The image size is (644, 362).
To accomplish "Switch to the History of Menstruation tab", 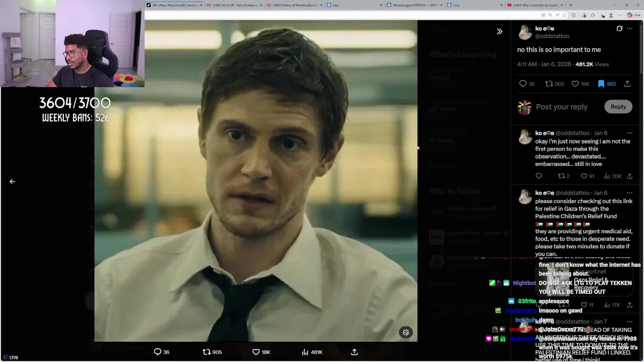I will point(294,5).
